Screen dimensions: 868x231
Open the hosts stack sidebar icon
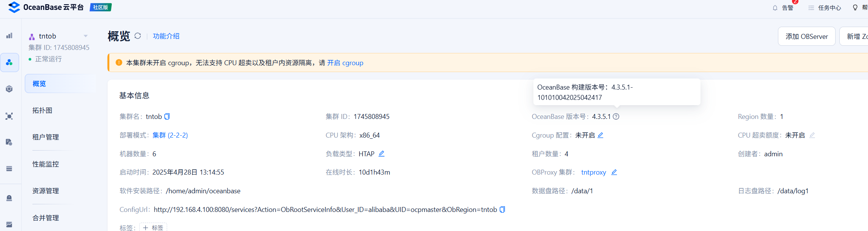9,168
